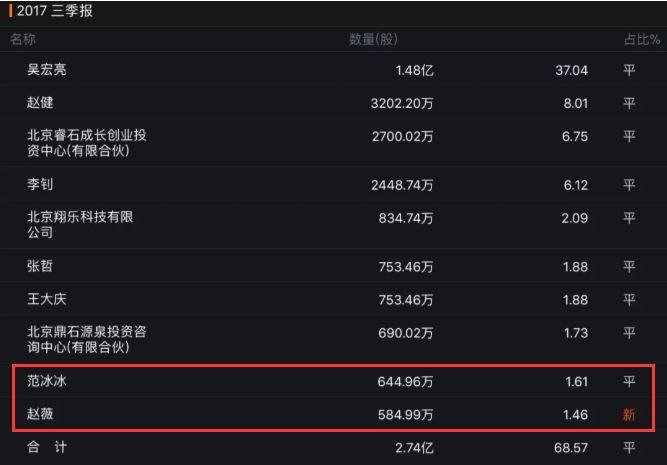The width and height of the screenshot is (667, 465).
Task: Sort by the 数量(股) column header
Action: click(x=373, y=39)
